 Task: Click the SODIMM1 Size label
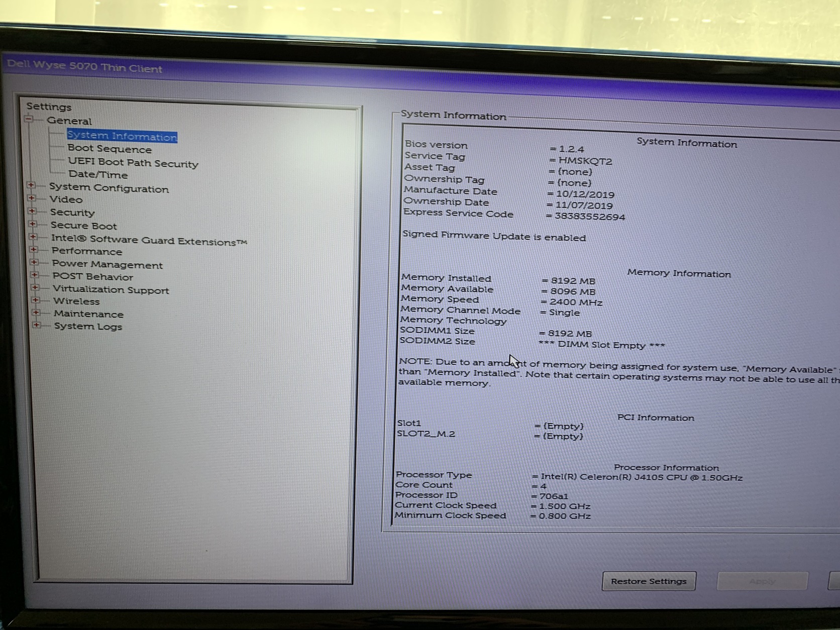coord(437,331)
